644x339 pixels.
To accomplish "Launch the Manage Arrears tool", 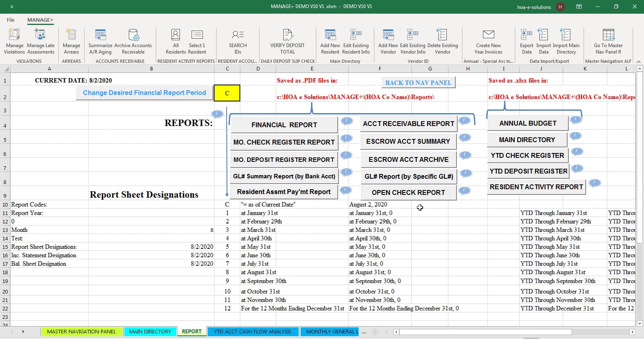I will tap(71, 41).
